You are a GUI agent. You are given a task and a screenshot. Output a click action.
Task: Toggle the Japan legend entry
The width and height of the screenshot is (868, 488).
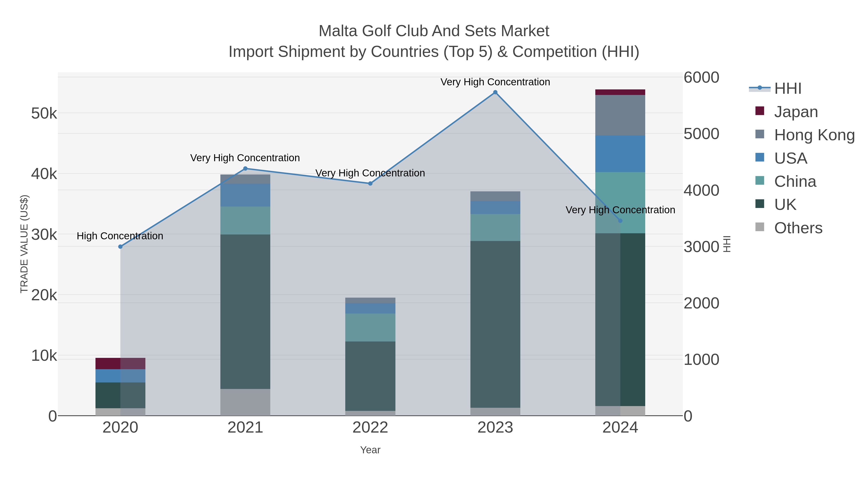click(x=787, y=112)
